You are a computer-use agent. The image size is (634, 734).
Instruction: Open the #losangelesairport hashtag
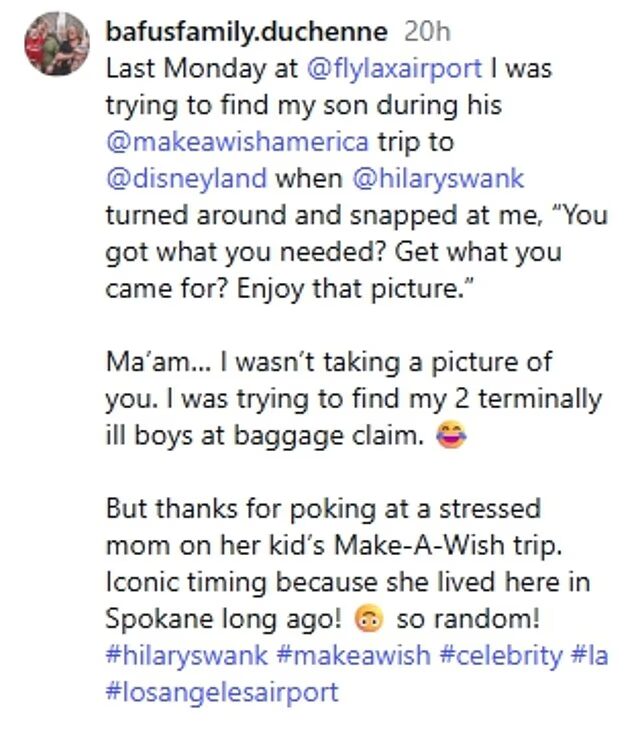[x=222, y=691]
